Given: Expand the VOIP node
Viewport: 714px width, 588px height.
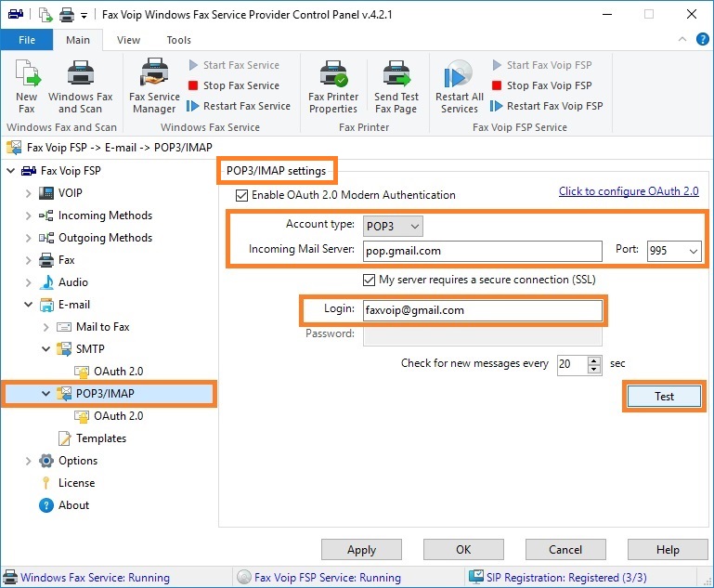Looking at the screenshot, I should click(x=28, y=193).
